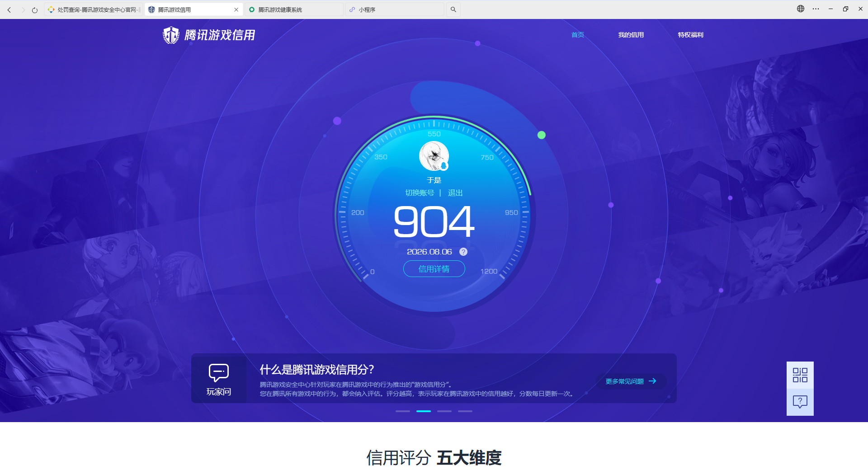The height and width of the screenshot is (470, 868).
Task: Click the username 于是
Action: click(x=434, y=180)
